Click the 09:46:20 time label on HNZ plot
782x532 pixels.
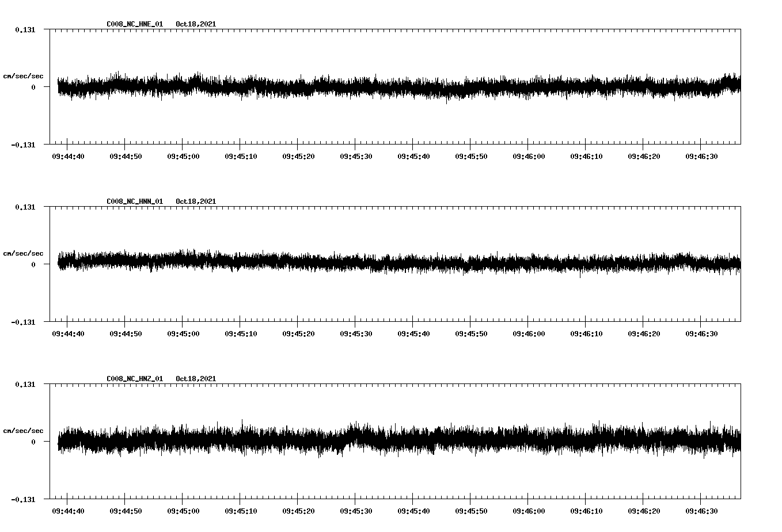(644, 511)
